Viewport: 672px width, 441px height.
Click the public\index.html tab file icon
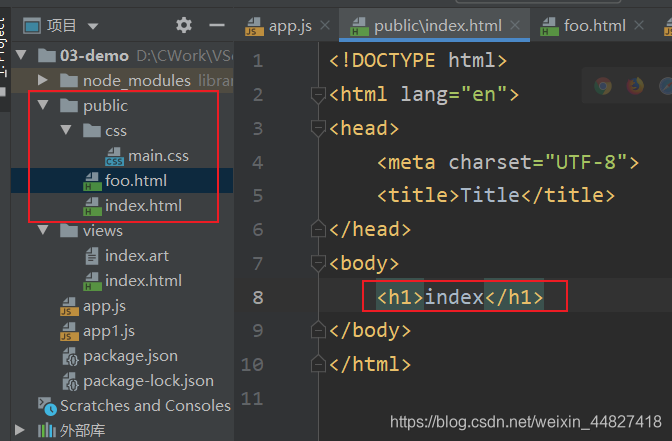click(x=359, y=27)
